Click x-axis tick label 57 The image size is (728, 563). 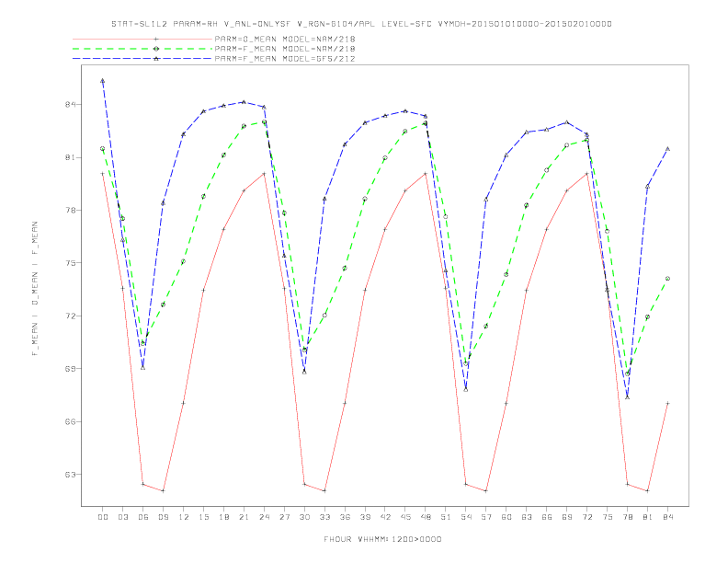[486, 517]
